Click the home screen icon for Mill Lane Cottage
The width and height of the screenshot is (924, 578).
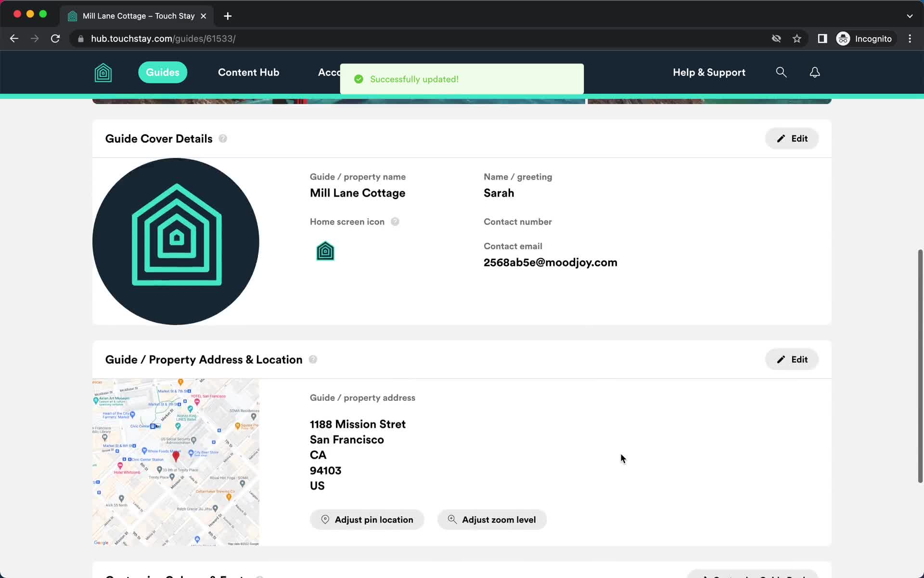[x=325, y=251]
